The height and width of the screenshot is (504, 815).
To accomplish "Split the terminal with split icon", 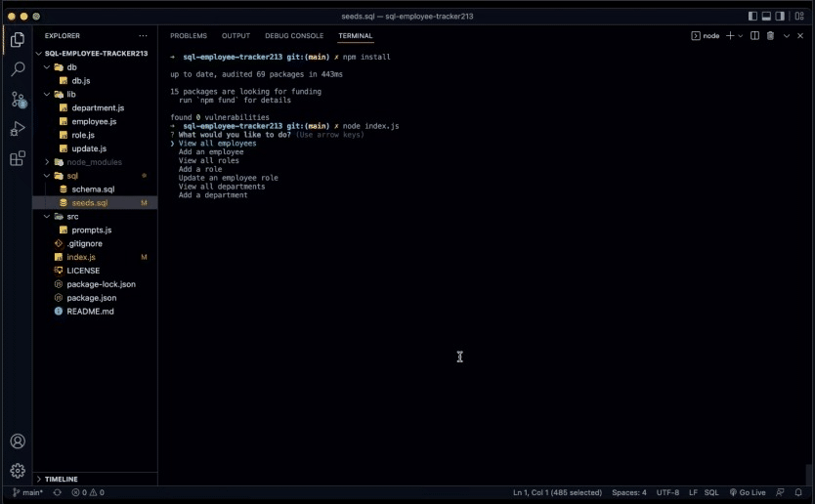I will tap(754, 35).
